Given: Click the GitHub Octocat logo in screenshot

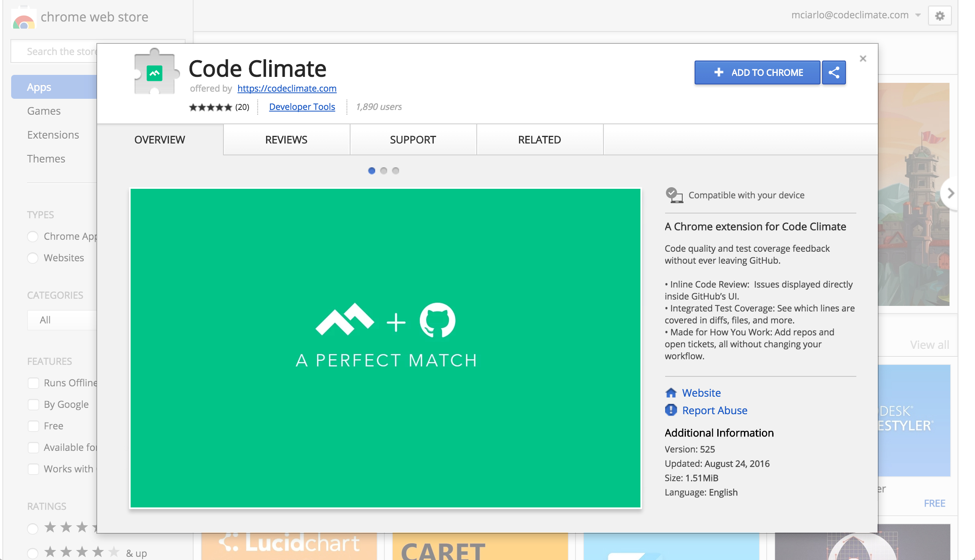Looking at the screenshot, I should [x=437, y=320].
